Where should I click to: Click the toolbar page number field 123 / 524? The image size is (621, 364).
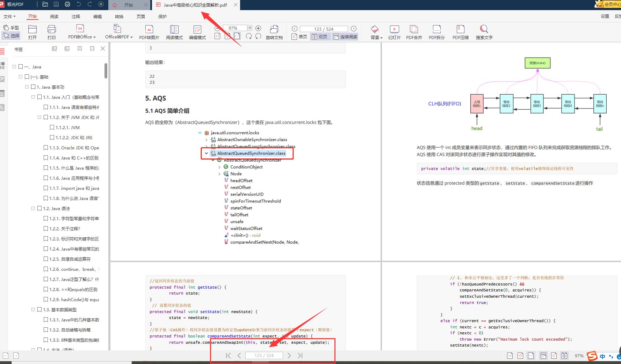(324, 29)
